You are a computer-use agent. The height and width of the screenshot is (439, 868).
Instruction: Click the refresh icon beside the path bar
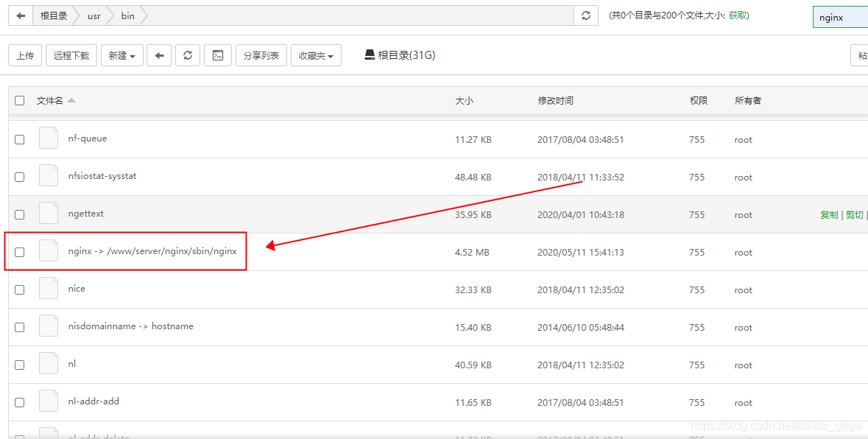coord(586,16)
